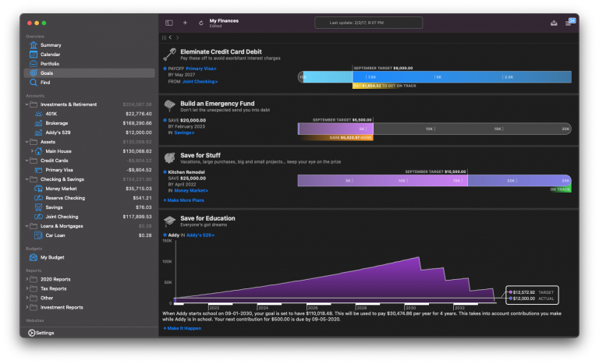Select the Joint Checking account

coord(89,217)
